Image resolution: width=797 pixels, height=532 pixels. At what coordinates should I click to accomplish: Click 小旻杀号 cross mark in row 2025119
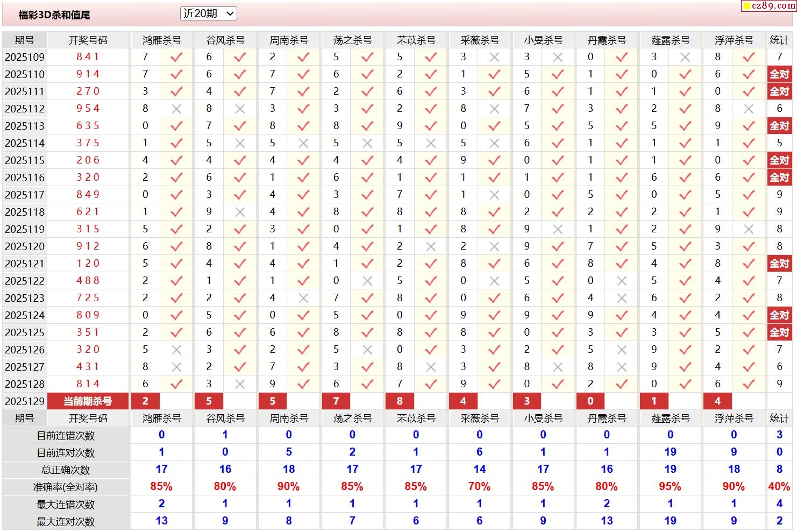tap(558, 229)
